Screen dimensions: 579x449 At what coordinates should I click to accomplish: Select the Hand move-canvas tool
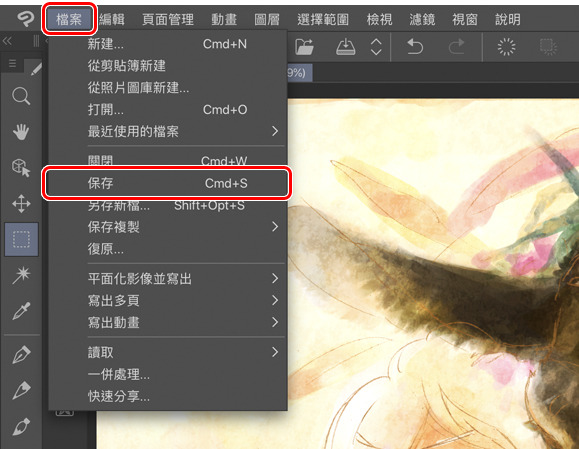21,132
